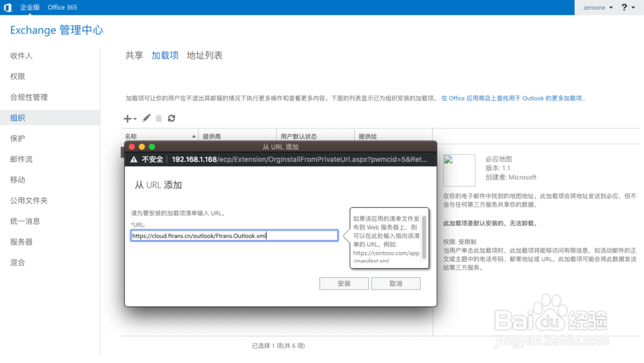This screenshot has width=644, height=363.
Task: Sort by 提供商 column header
Action: click(x=238, y=136)
